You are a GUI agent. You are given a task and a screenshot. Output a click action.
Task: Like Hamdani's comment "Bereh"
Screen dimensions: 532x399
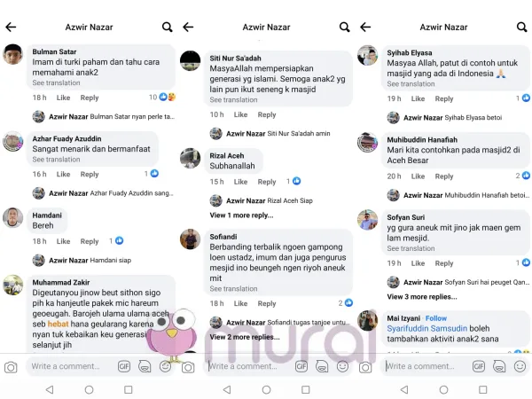click(x=64, y=241)
